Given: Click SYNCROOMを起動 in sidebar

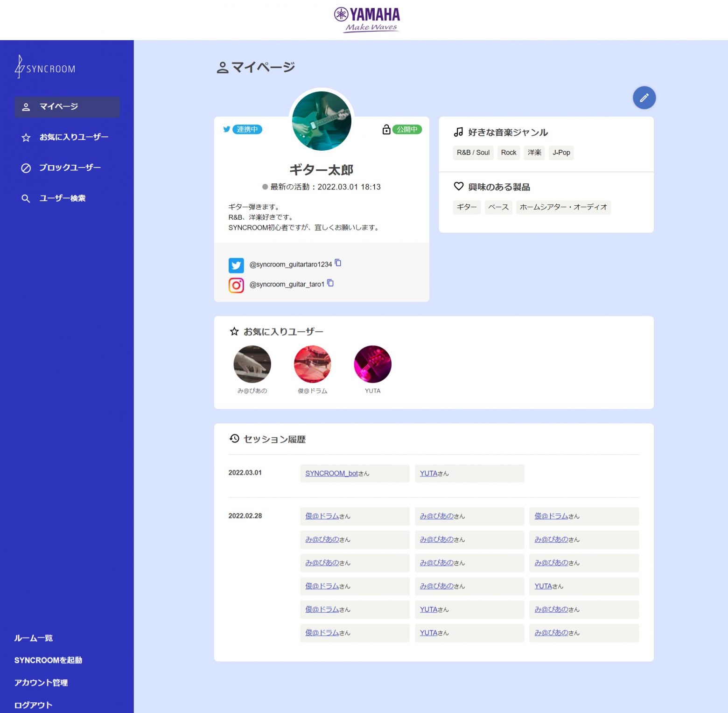Looking at the screenshot, I should click(x=48, y=660).
